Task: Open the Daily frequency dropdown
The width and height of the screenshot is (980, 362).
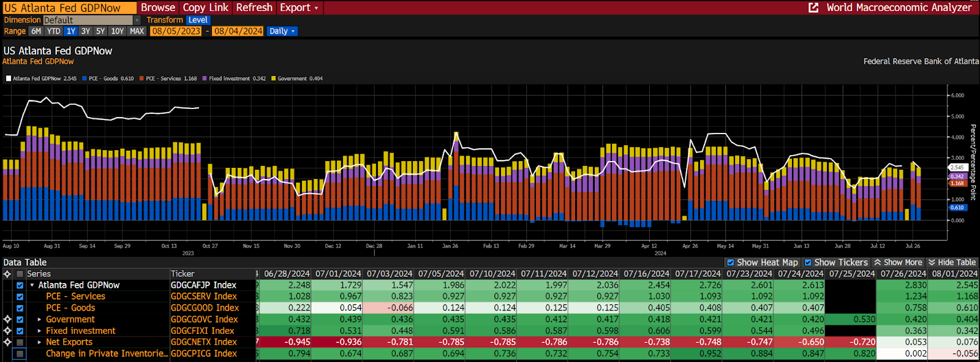Action: 282,31
